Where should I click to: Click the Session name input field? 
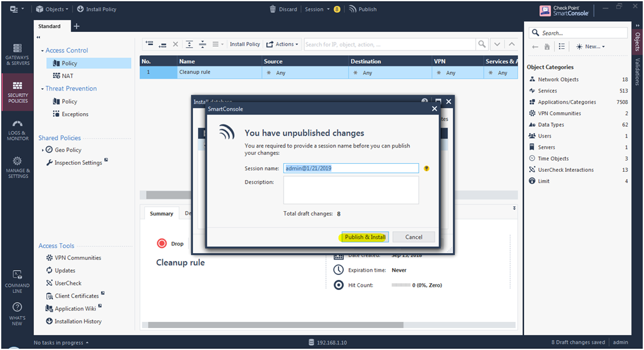tap(351, 168)
